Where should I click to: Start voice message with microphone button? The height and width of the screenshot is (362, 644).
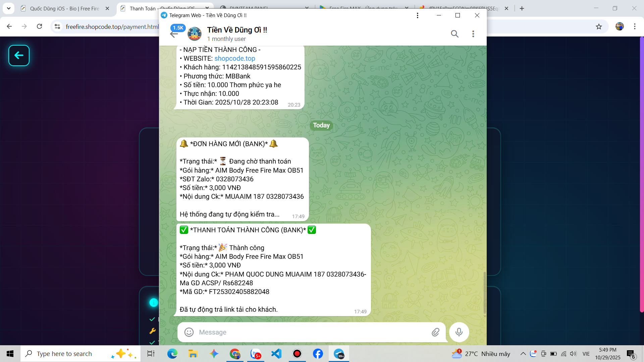pos(459,332)
